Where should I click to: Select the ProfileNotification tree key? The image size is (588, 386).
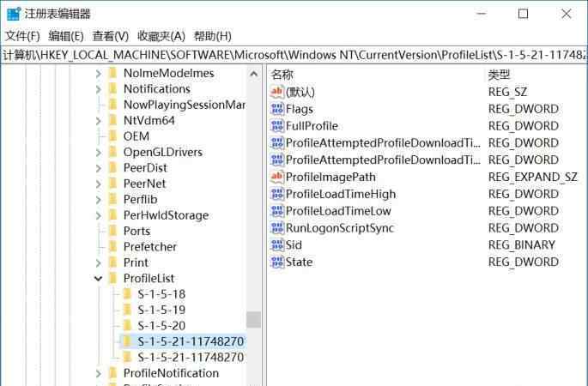(x=172, y=373)
